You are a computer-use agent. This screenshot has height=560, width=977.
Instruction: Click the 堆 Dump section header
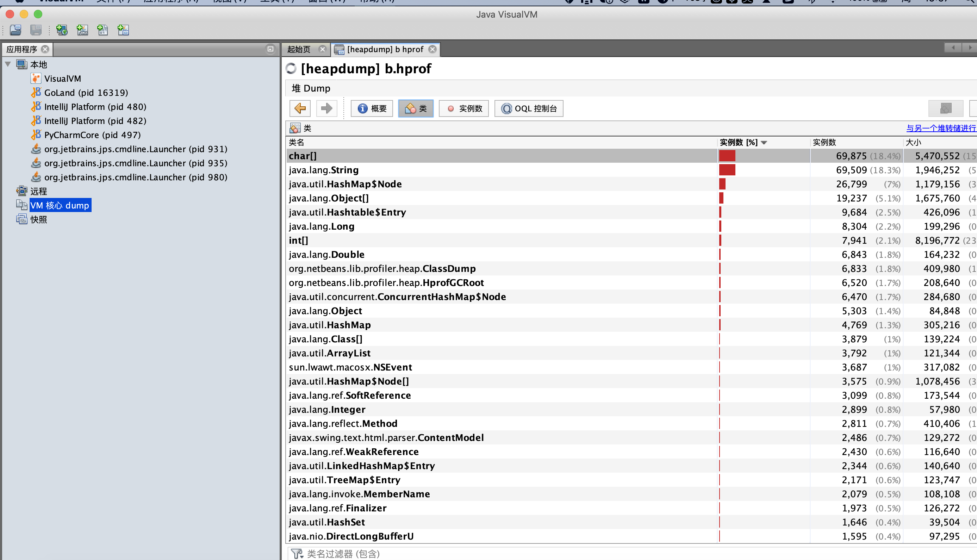(311, 88)
